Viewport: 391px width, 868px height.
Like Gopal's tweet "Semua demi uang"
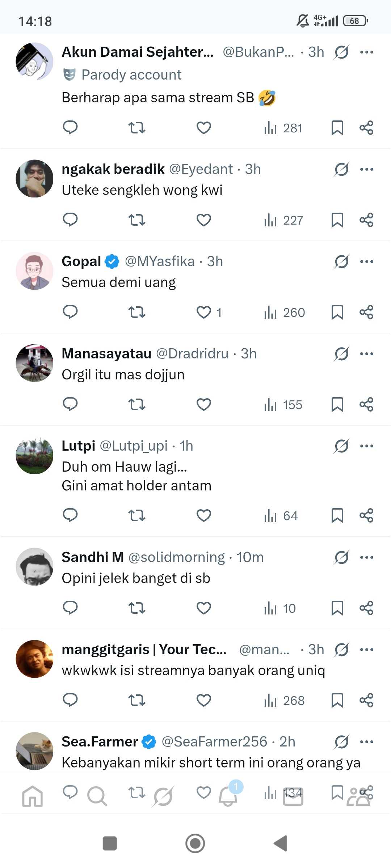pos(204,312)
